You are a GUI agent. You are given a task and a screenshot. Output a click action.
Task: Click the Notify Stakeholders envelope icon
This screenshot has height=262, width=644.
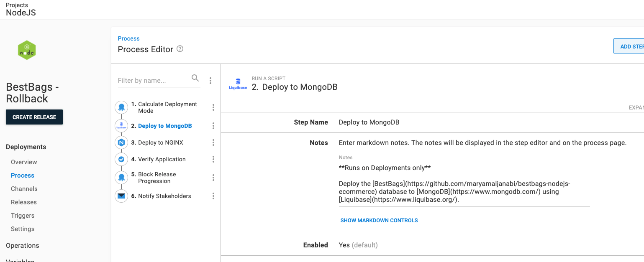[121, 196]
